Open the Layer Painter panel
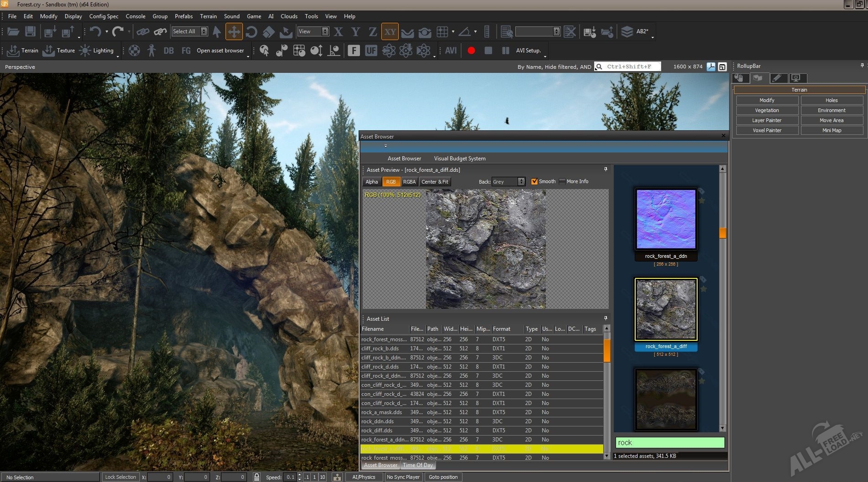868x482 pixels. (x=766, y=120)
